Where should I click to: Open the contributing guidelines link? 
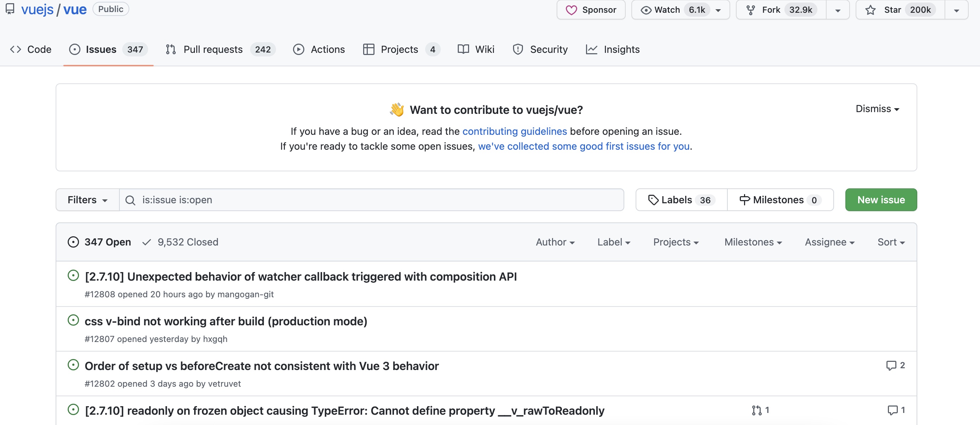[514, 131]
